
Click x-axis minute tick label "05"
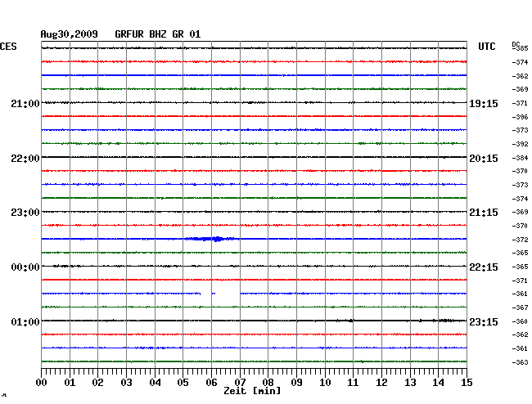pyautogui.click(x=183, y=383)
